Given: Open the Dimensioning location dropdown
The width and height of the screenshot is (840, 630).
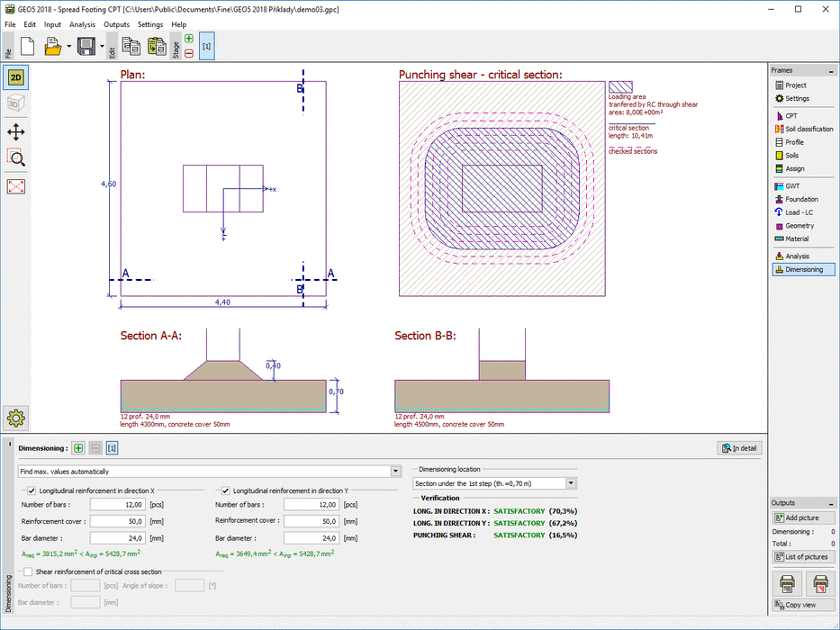Looking at the screenshot, I should click(x=571, y=483).
